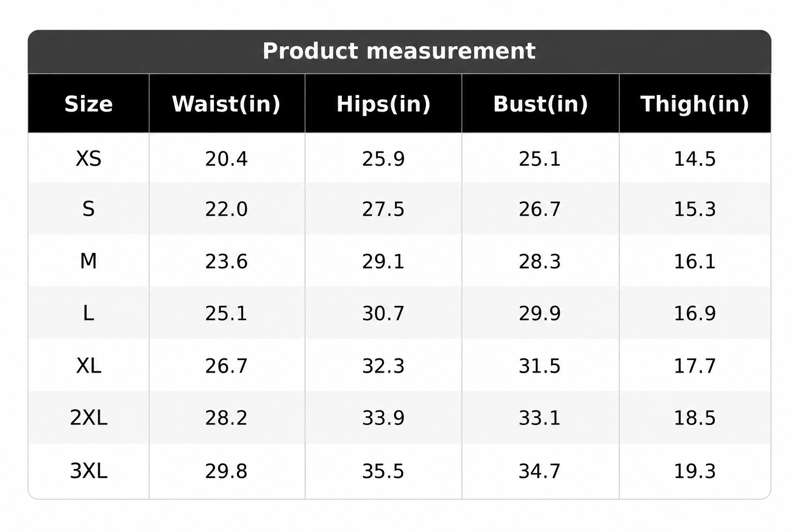Viewport: 798px width, 532px height.
Task: Click the S size row label
Action: pos(89,209)
